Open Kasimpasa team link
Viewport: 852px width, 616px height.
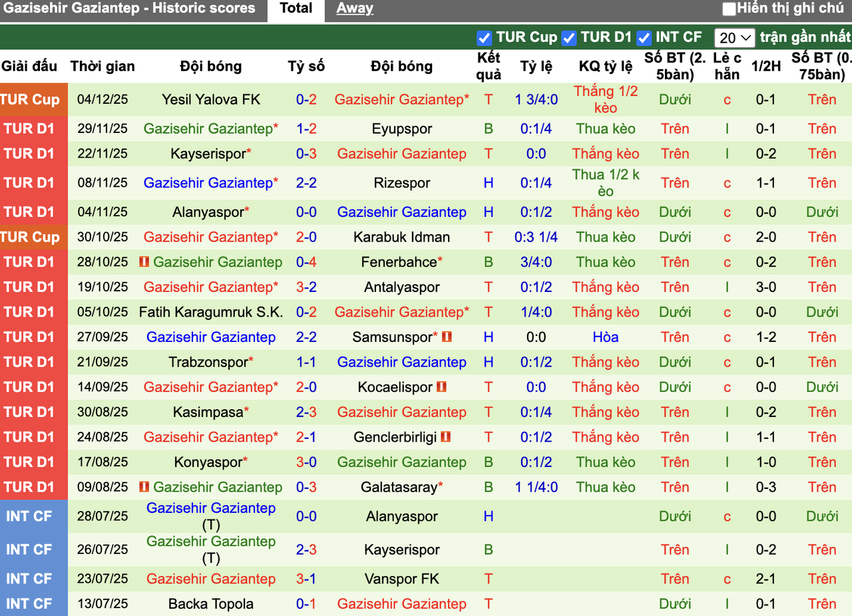[208, 412]
